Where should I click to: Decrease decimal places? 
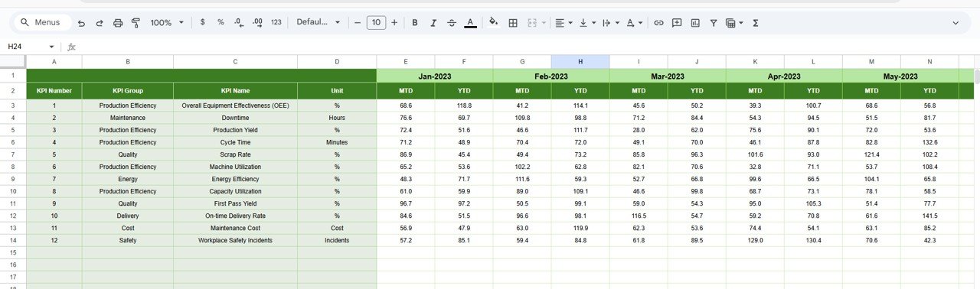coord(239,23)
